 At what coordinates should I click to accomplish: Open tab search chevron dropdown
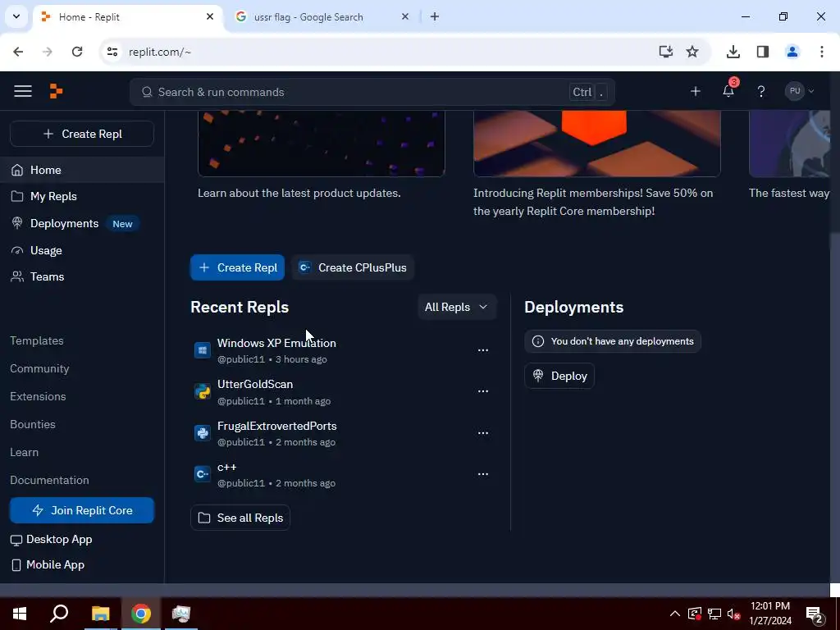[x=16, y=16]
